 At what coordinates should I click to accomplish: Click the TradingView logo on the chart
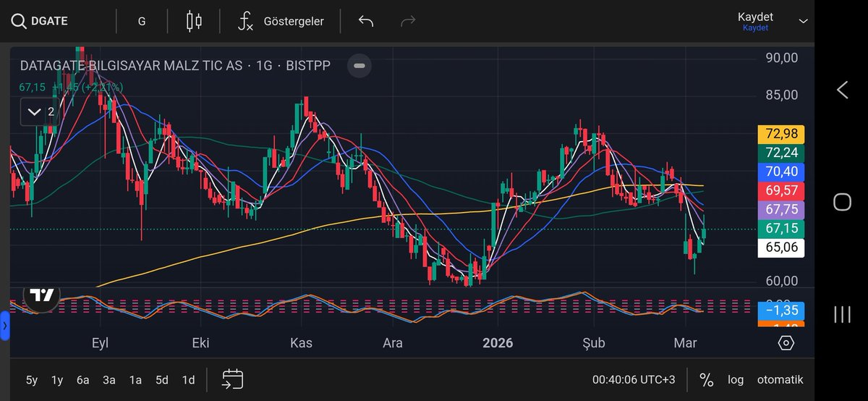coord(41,295)
